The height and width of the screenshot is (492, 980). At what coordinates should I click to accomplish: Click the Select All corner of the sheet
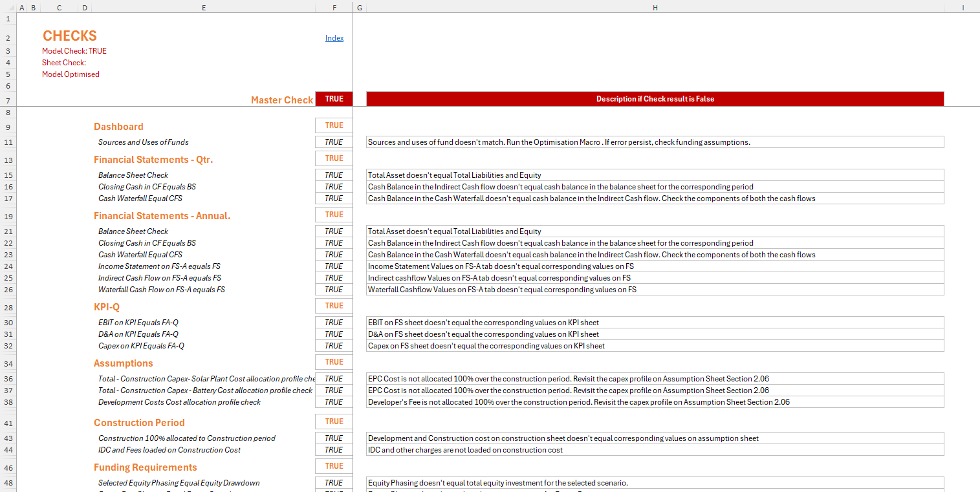(x=7, y=8)
